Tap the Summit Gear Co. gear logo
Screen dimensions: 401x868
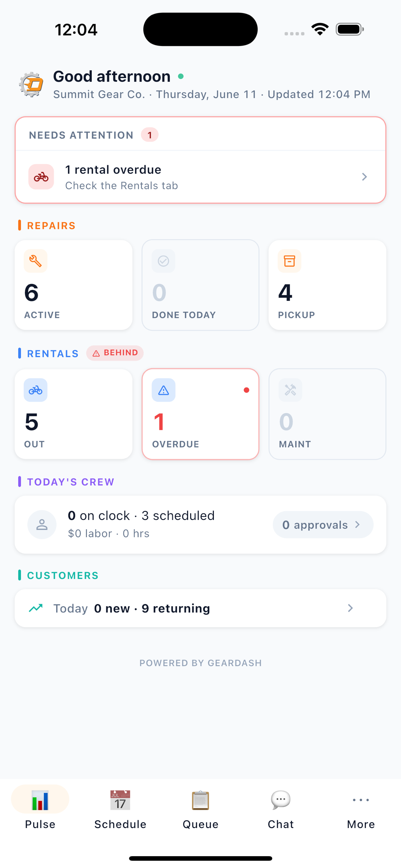pos(31,84)
